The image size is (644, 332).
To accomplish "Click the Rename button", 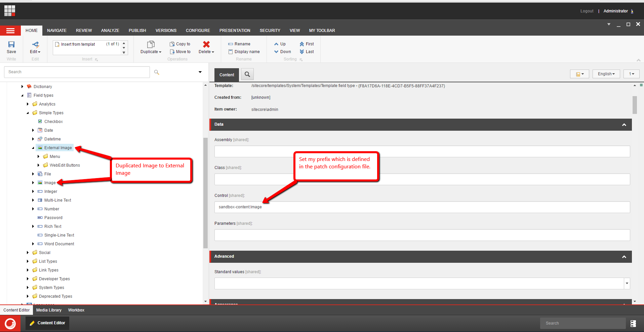I will [239, 44].
